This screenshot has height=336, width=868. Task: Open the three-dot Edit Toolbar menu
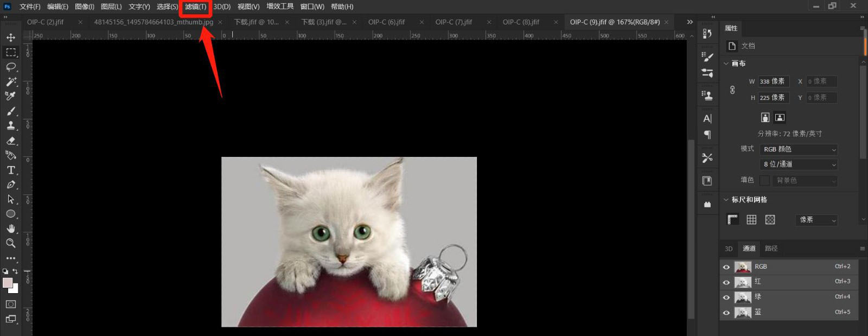[x=10, y=258]
